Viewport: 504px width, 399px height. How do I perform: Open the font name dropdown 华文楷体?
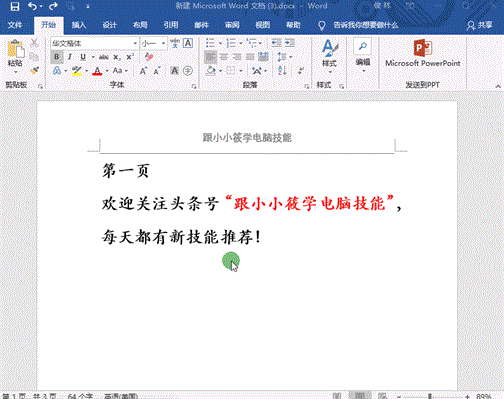tap(94, 43)
